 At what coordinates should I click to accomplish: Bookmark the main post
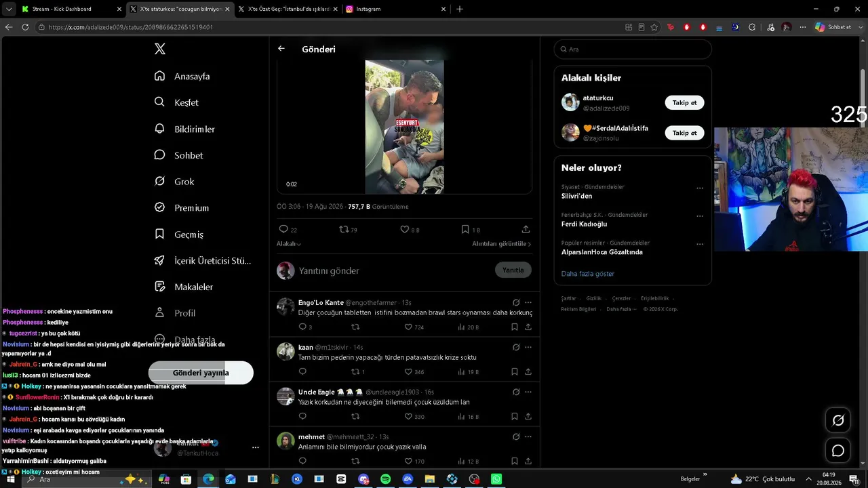click(465, 230)
